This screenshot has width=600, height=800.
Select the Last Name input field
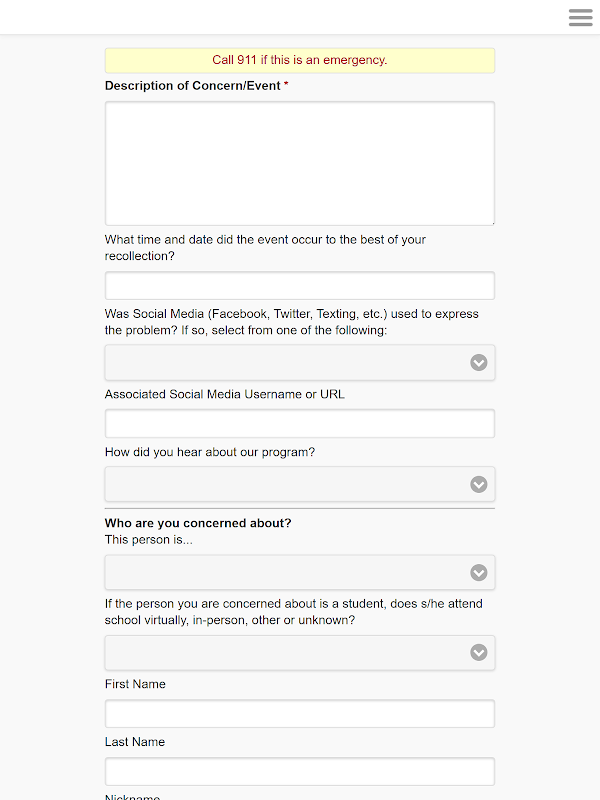(299, 772)
